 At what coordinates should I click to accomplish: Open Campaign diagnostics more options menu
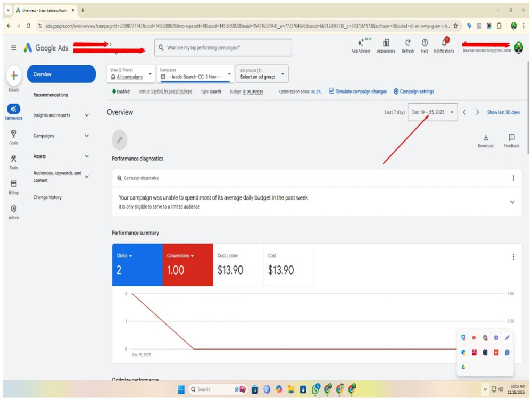(x=513, y=178)
